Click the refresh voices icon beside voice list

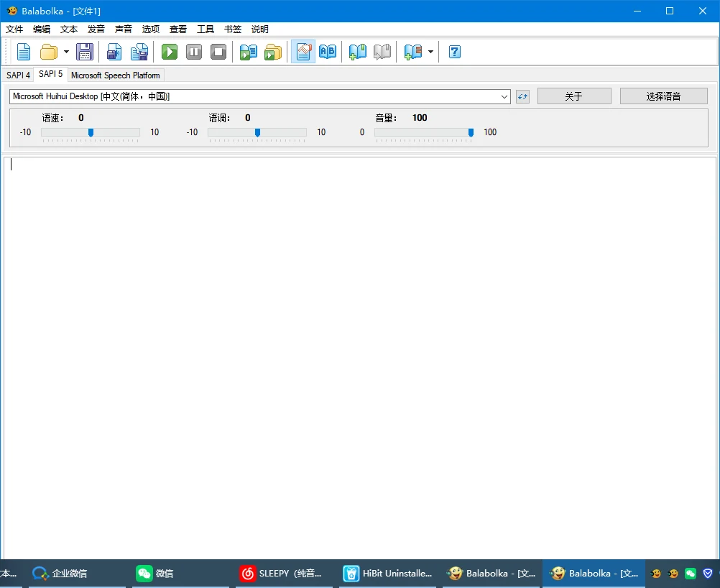pos(522,96)
